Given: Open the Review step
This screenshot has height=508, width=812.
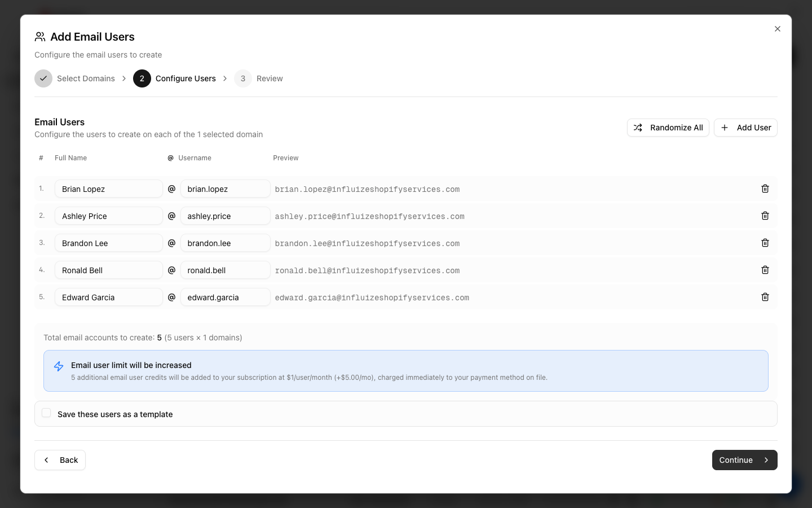Looking at the screenshot, I should pyautogui.click(x=270, y=78).
